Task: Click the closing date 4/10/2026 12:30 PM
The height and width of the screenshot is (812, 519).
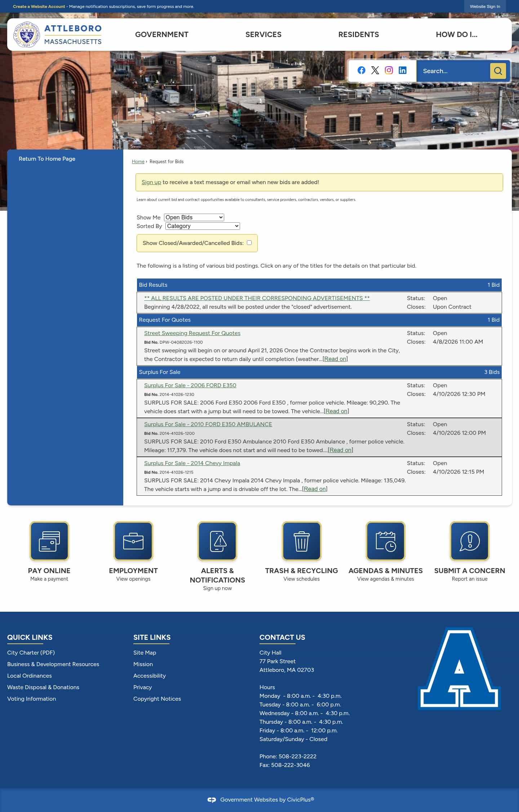Action: tap(459, 394)
